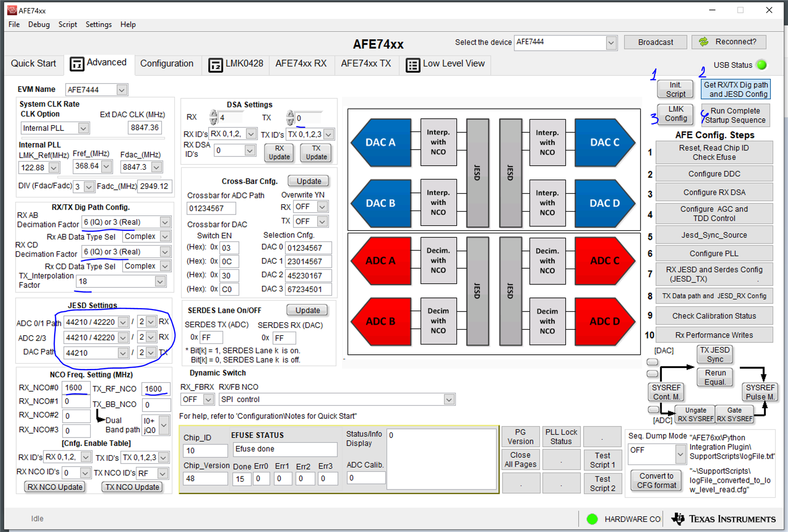Click the Test Script 1 button
Image resolution: width=788 pixels, height=532 pixels.
[x=602, y=460]
